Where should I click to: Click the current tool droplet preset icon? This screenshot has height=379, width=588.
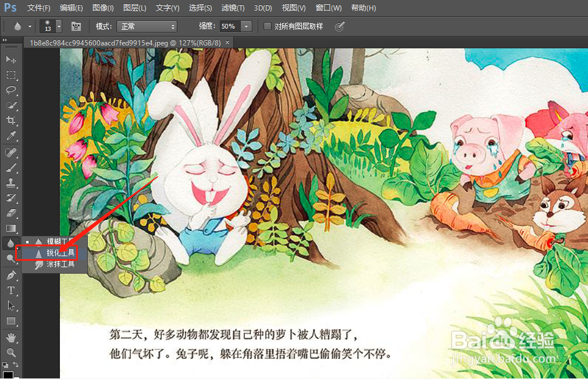pos(17,26)
